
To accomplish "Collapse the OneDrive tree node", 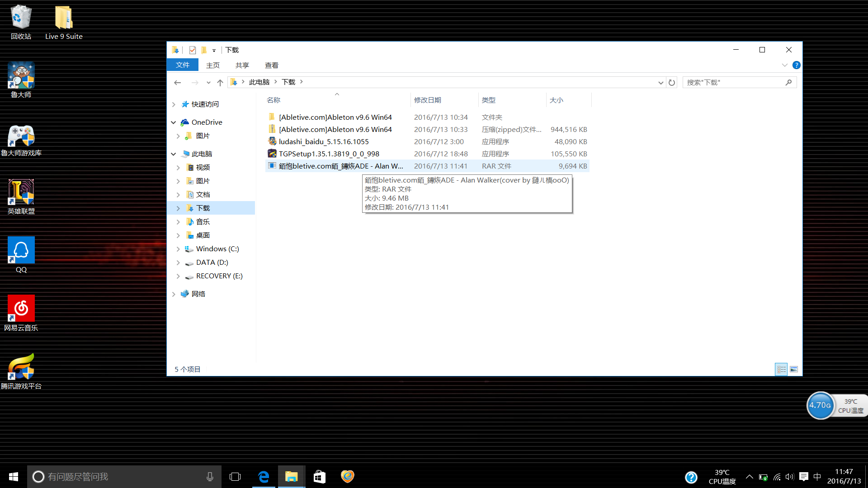I will tap(174, 122).
